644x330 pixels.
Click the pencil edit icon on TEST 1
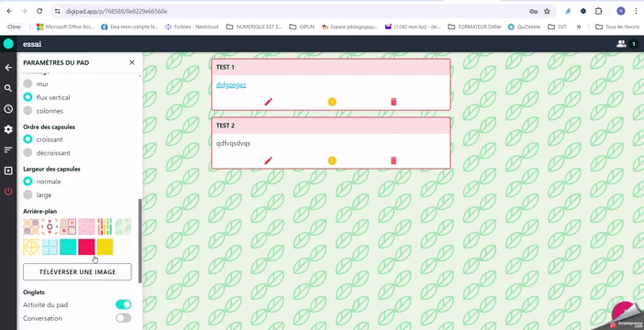[268, 102]
